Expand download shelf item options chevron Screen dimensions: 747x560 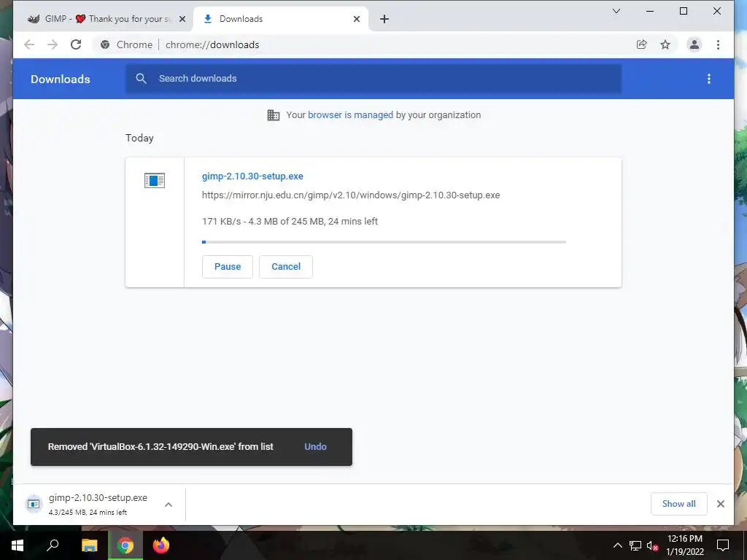tap(169, 505)
